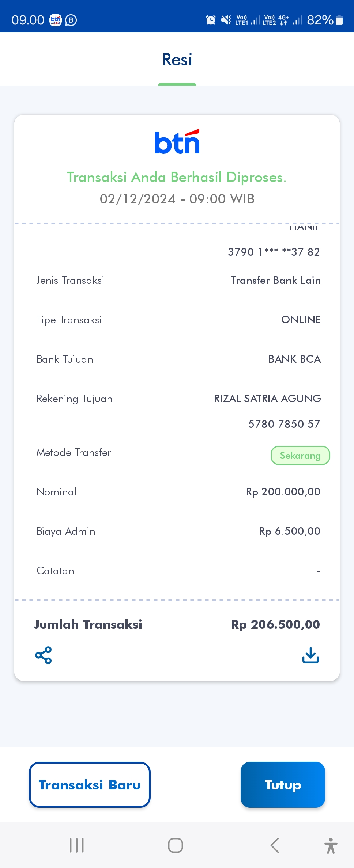Tap the accessibility figure icon
This screenshot has width=354, height=868.
(331, 845)
